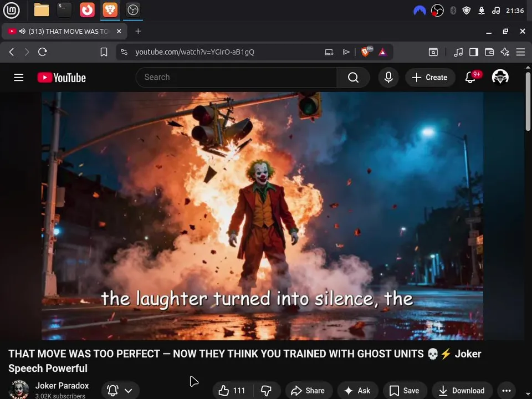
Task: Open the Brave Rewards triangle icon
Action: click(382, 52)
